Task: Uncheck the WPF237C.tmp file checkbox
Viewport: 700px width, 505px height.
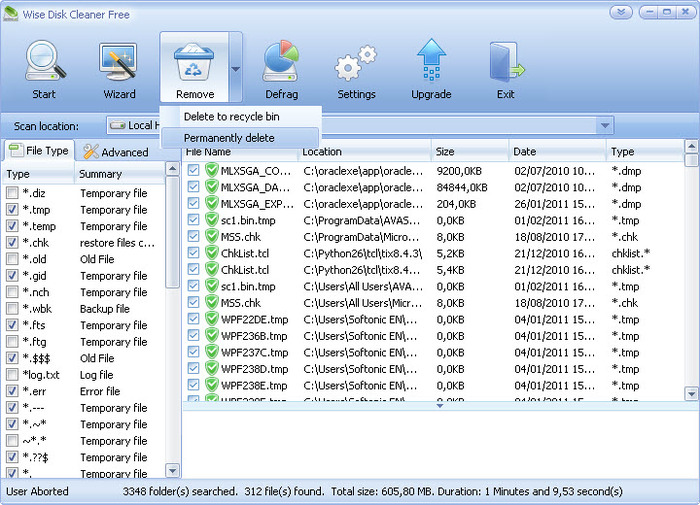Action: click(193, 352)
